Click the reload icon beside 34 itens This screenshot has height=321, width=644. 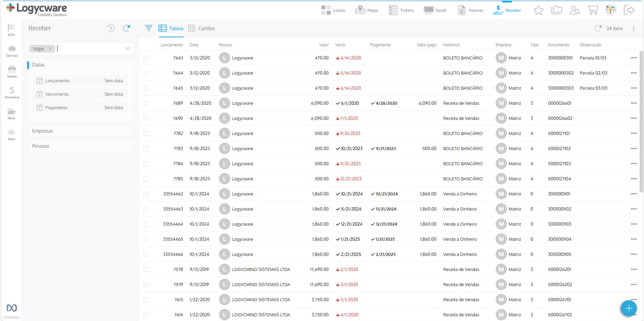pyautogui.click(x=598, y=29)
